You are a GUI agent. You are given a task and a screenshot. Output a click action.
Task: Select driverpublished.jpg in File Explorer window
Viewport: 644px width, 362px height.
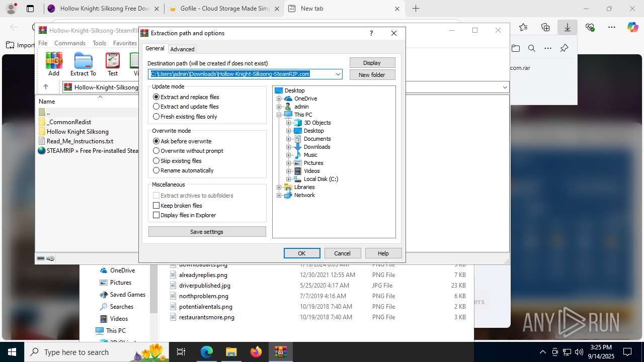click(205, 286)
